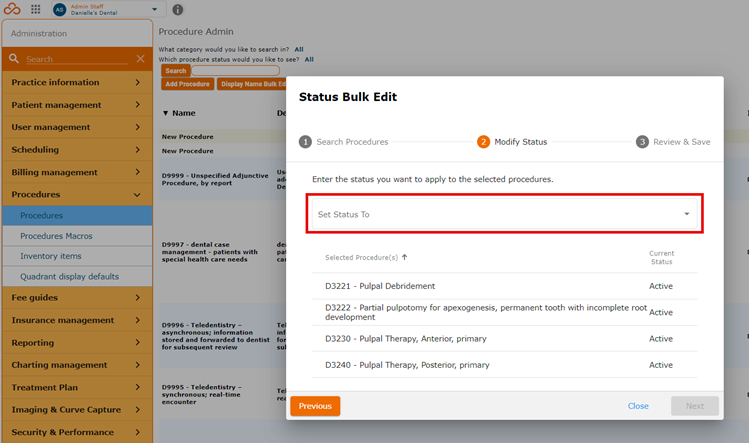Screen dimensions: 749x443
Task: Click D9997 dental case management entry
Action: tap(210, 252)
